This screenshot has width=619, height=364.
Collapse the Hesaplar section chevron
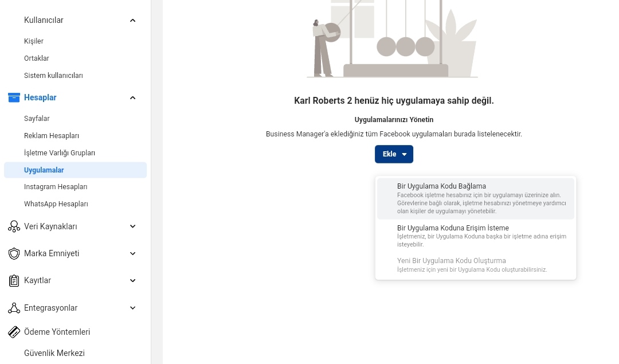(x=132, y=97)
